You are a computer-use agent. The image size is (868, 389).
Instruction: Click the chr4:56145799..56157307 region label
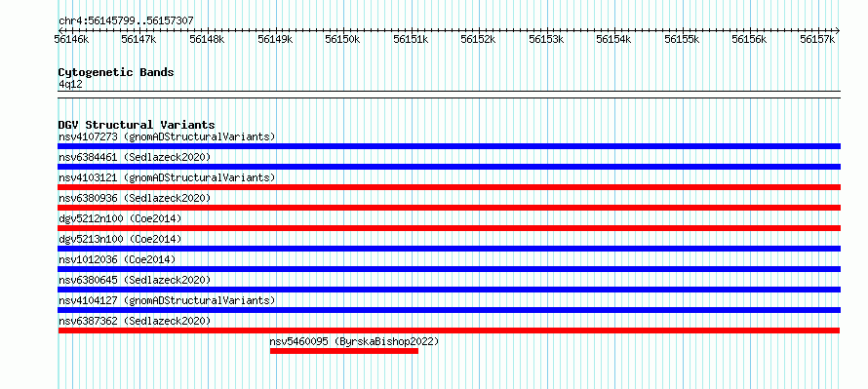[126, 21]
